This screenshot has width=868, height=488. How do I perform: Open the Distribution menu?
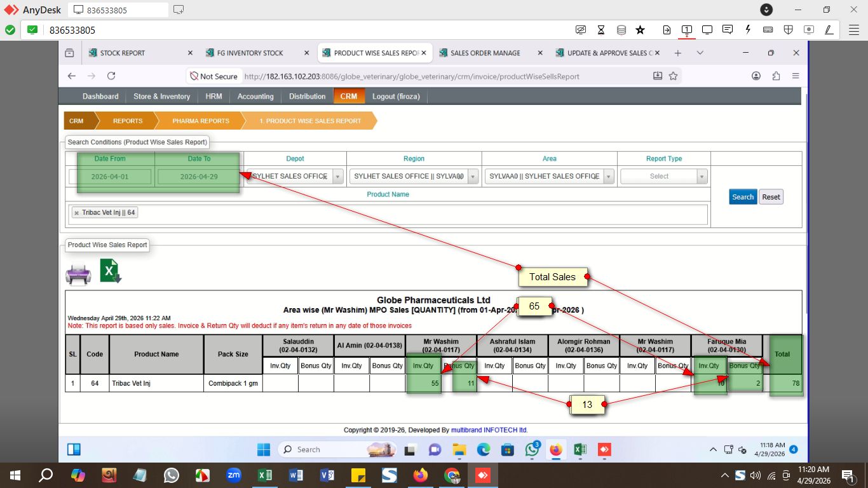(x=307, y=96)
